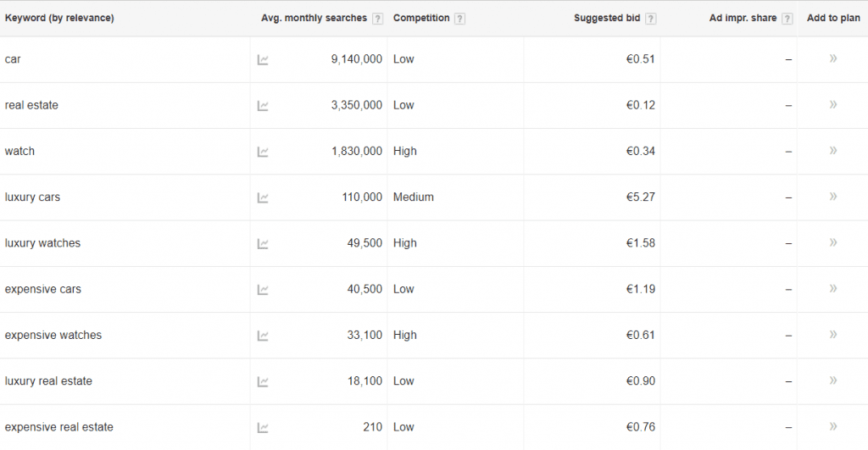868x450 pixels.
Task: Sort by Keyword (by relevance) header
Action: [x=59, y=18]
